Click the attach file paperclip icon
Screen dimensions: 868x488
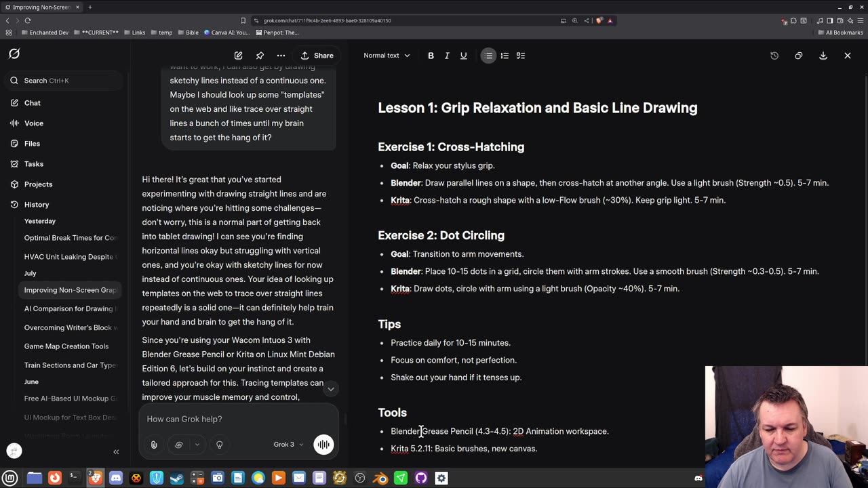click(x=154, y=445)
